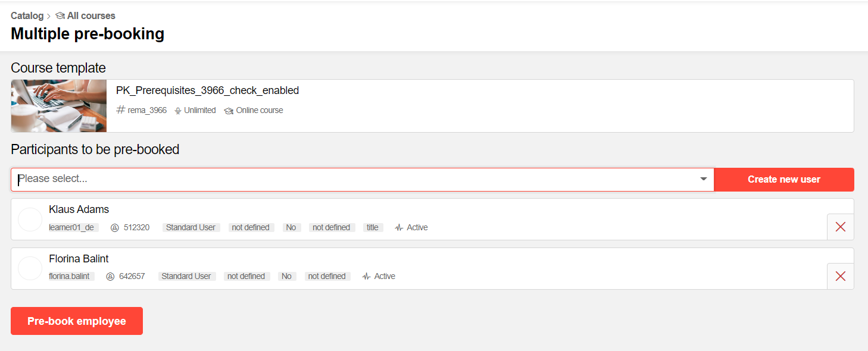This screenshot has width=868, height=351.
Task: Click the activity pulse icon for Florina Balint
Action: 366,277
